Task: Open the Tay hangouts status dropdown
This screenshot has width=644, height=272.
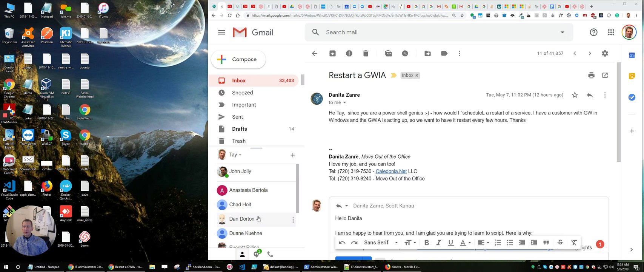Action: click(x=240, y=155)
